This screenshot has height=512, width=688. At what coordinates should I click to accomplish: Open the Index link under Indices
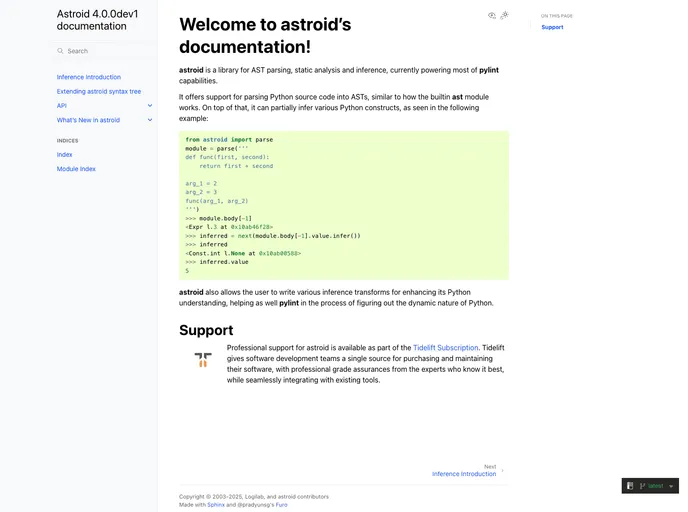coord(65,155)
